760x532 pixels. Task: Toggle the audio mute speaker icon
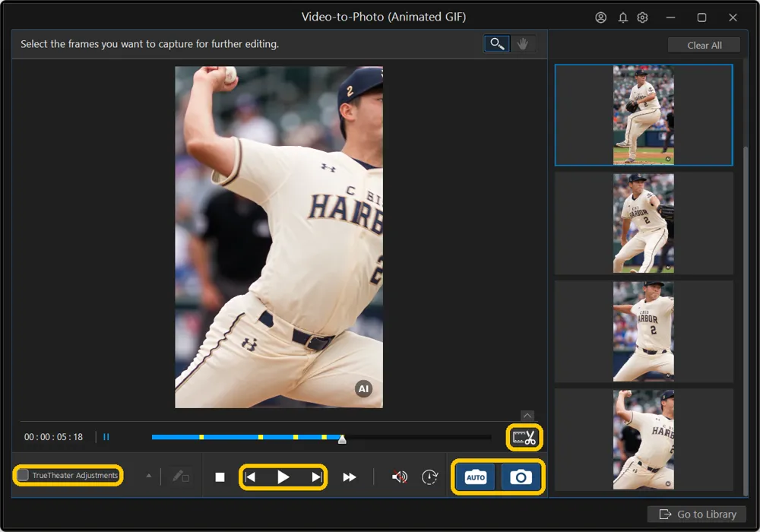tap(400, 477)
